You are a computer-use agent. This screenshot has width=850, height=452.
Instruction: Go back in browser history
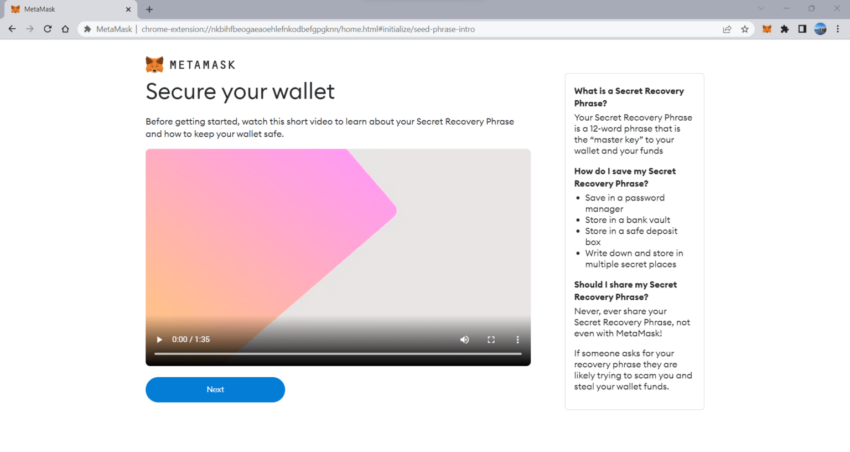pyautogui.click(x=12, y=29)
